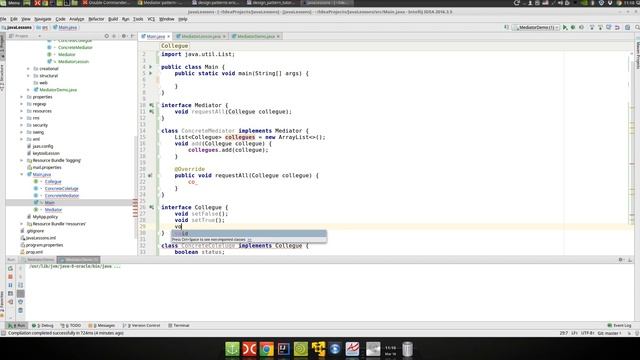
Task: Open the trash can in the dock
Action: click(407, 349)
